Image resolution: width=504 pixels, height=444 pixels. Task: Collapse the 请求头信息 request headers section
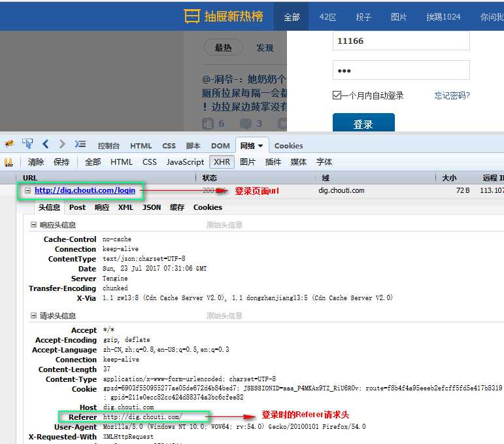tap(33, 316)
